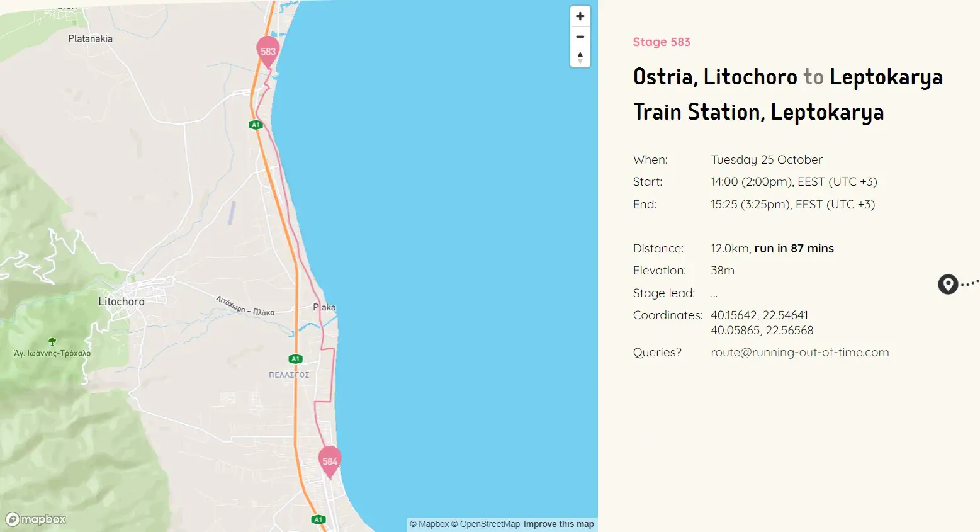The width and height of the screenshot is (980, 532).
Task: Click the A1 highway shield nearest marker 583
Action: click(256, 125)
